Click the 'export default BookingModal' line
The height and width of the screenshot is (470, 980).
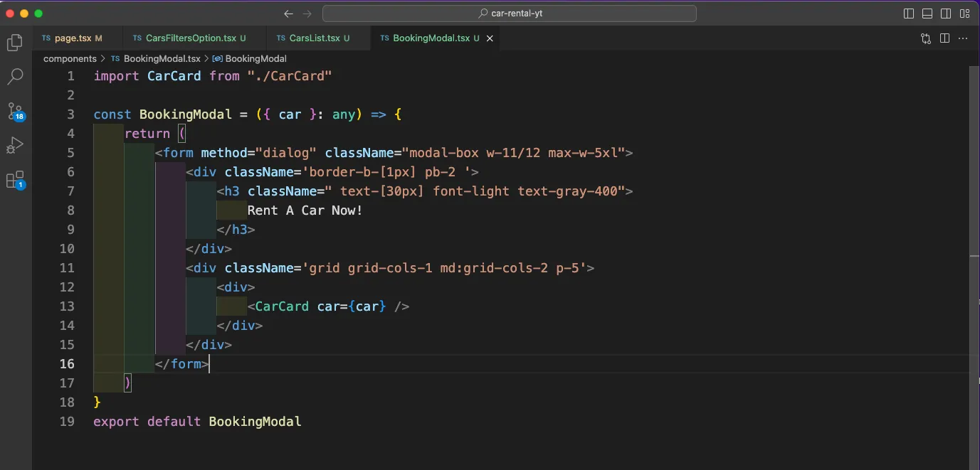[x=197, y=422]
